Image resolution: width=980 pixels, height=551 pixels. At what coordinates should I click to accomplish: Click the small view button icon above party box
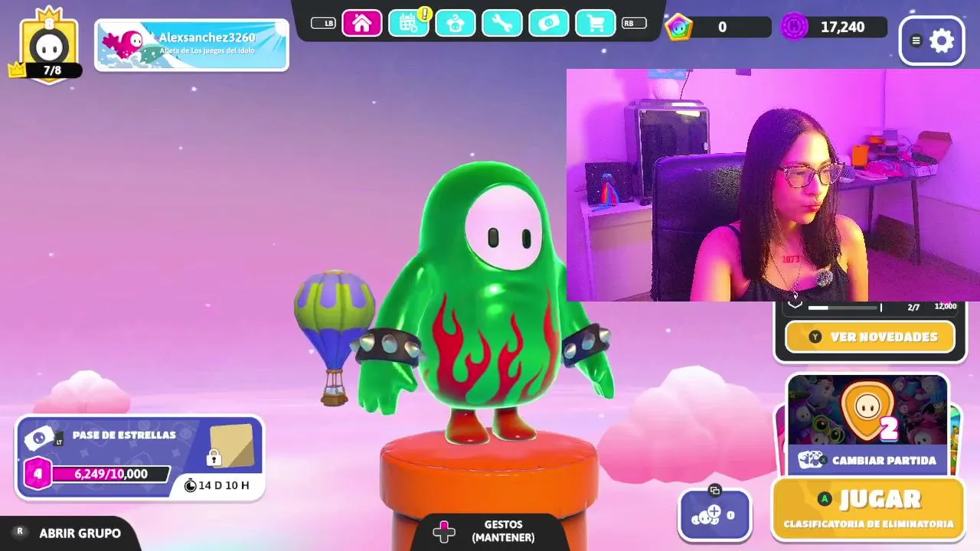pyautogui.click(x=714, y=491)
